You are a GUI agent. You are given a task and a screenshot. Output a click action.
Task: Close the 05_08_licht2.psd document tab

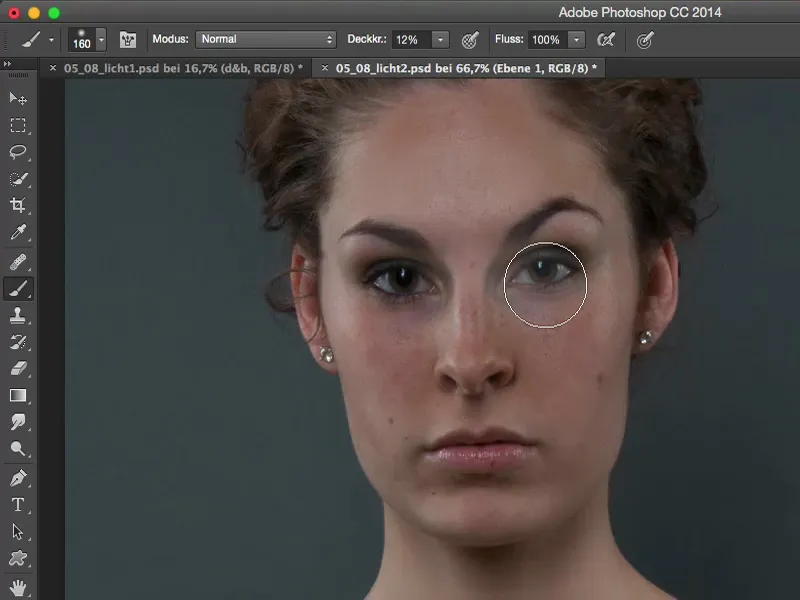[x=324, y=68]
